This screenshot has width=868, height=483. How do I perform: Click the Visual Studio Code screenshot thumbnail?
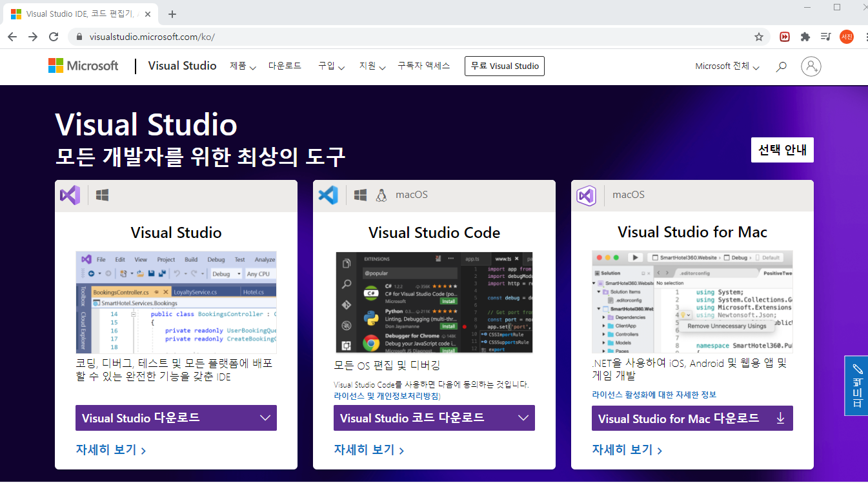coord(434,302)
